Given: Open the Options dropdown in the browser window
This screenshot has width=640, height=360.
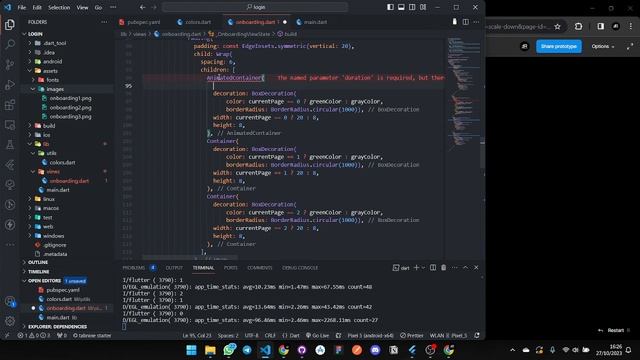Looking at the screenshot, I should pos(603,47).
